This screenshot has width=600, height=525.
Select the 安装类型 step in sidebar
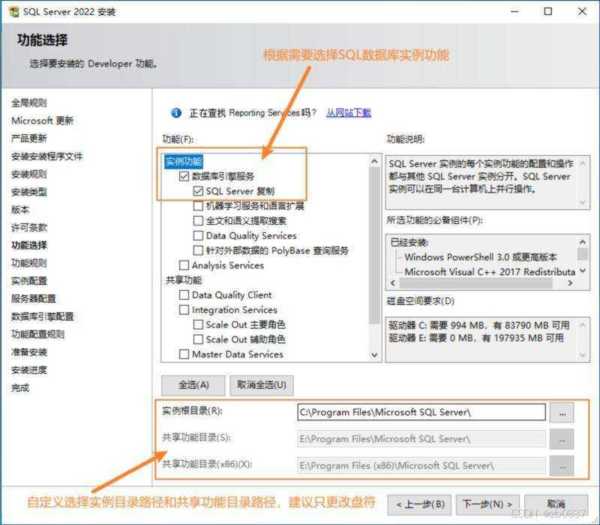tap(29, 192)
